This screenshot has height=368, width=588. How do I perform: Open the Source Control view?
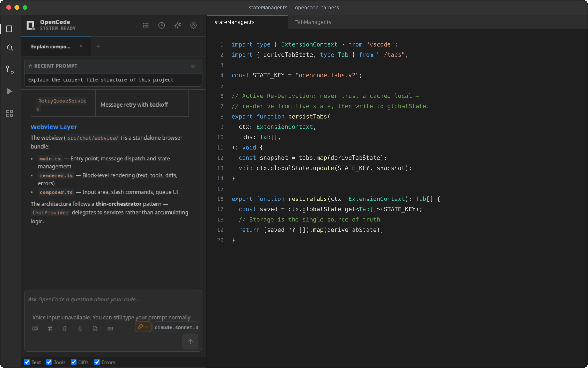pyautogui.click(x=10, y=69)
